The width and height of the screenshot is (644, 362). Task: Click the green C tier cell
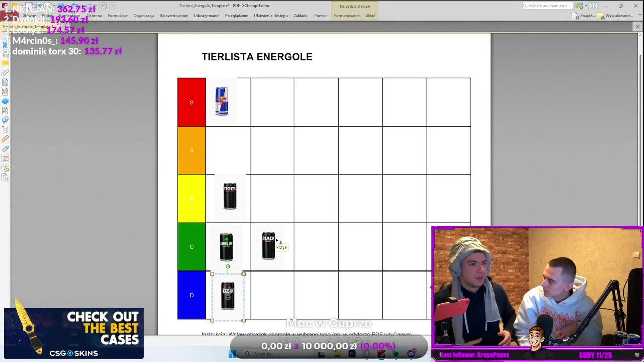[191, 247]
